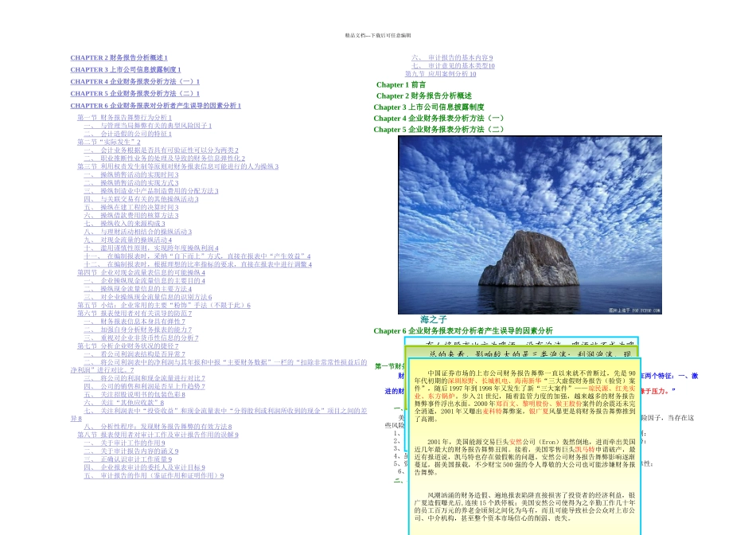Follow the 关注招股说明书的包装色彩 link
756x535 pixels.
point(134,395)
